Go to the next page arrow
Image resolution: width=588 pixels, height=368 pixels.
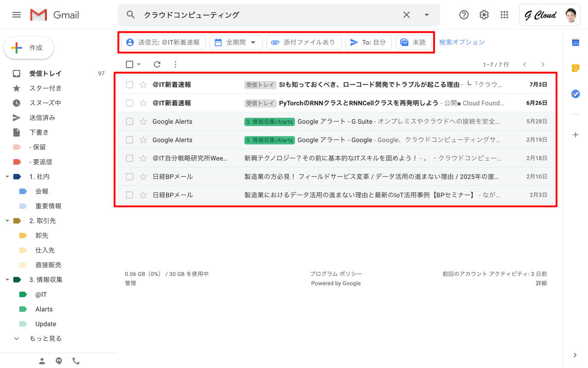[543, 64]
